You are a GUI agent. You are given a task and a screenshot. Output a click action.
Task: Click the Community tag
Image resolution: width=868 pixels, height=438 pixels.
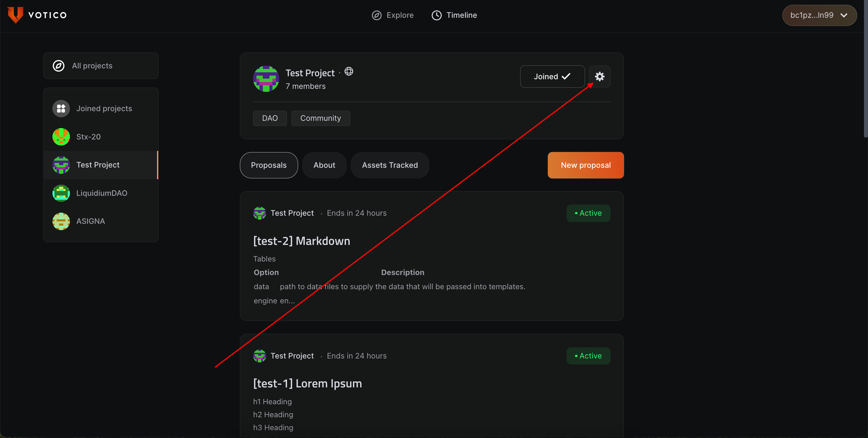(x=320, y=118)
